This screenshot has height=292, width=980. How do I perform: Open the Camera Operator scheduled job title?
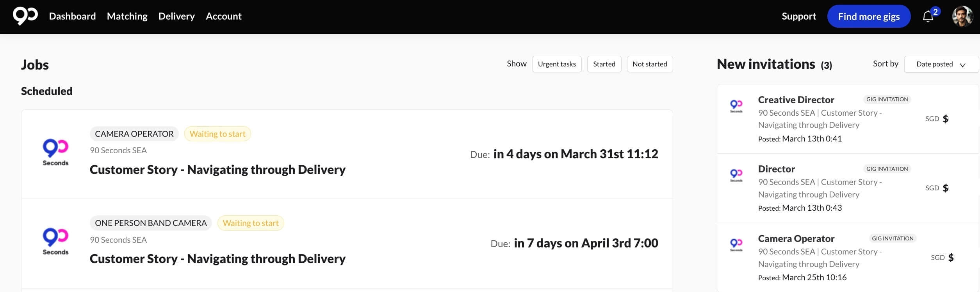click(x=217, y=170)
